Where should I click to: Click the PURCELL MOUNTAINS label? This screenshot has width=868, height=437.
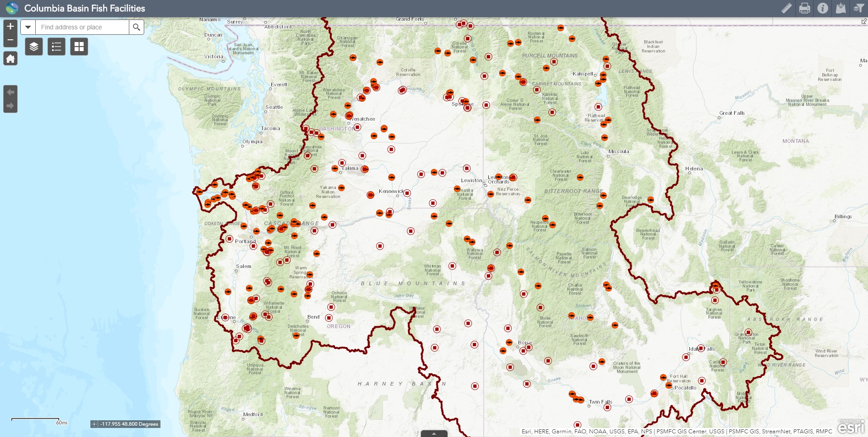point(550,56)
